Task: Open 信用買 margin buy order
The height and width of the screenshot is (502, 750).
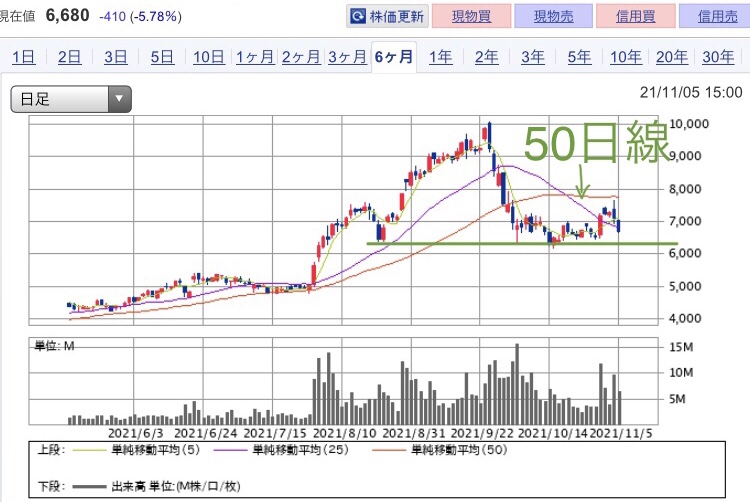Action: tap(636, 16)
